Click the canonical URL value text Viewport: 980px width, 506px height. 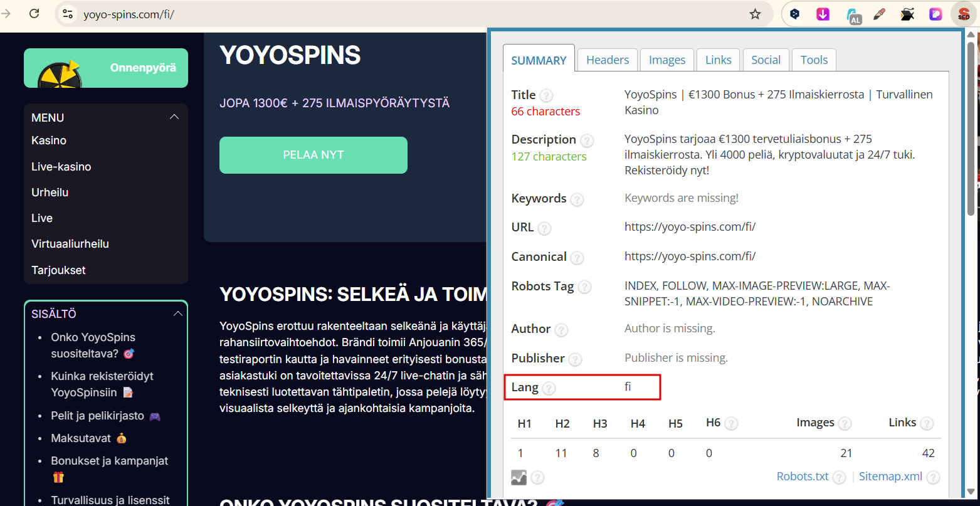(x=690, y=256)
